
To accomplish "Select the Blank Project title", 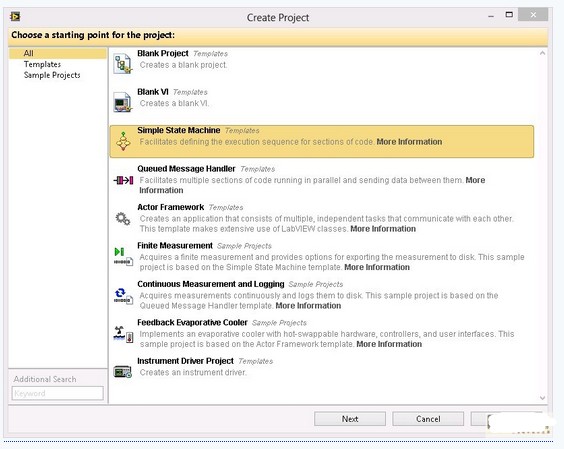I will [x=163, y=53].
